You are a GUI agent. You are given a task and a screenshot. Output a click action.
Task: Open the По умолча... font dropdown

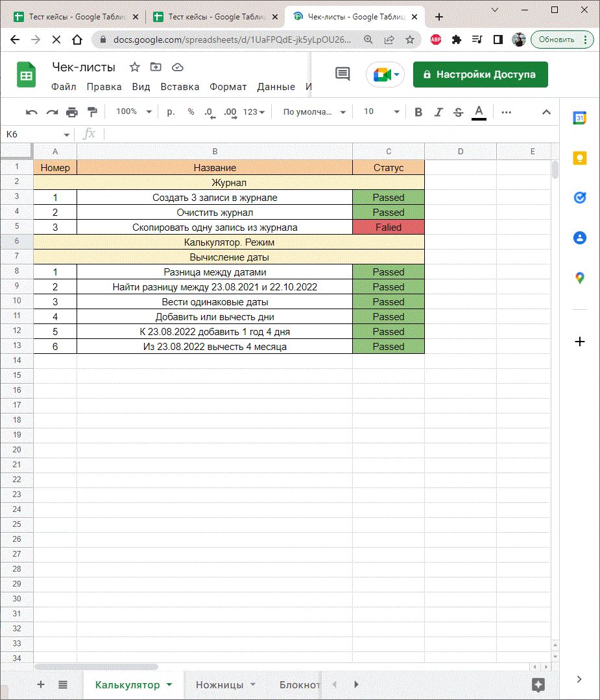315,112
